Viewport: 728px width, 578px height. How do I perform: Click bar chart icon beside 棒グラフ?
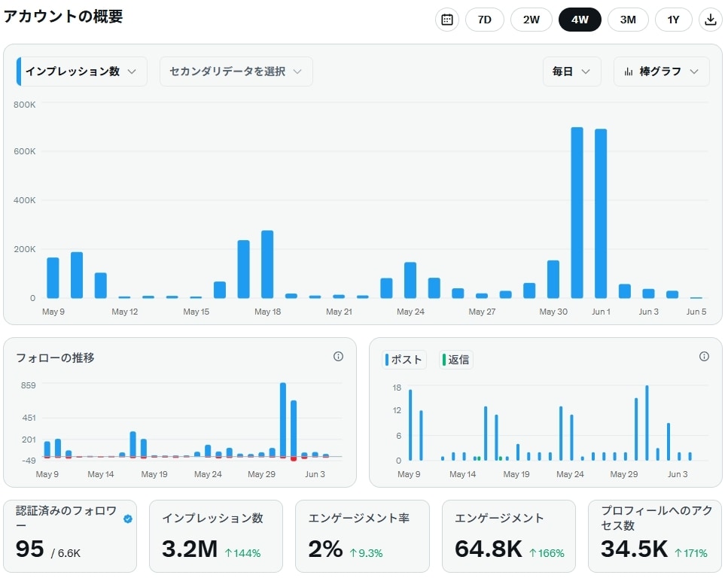628,71
